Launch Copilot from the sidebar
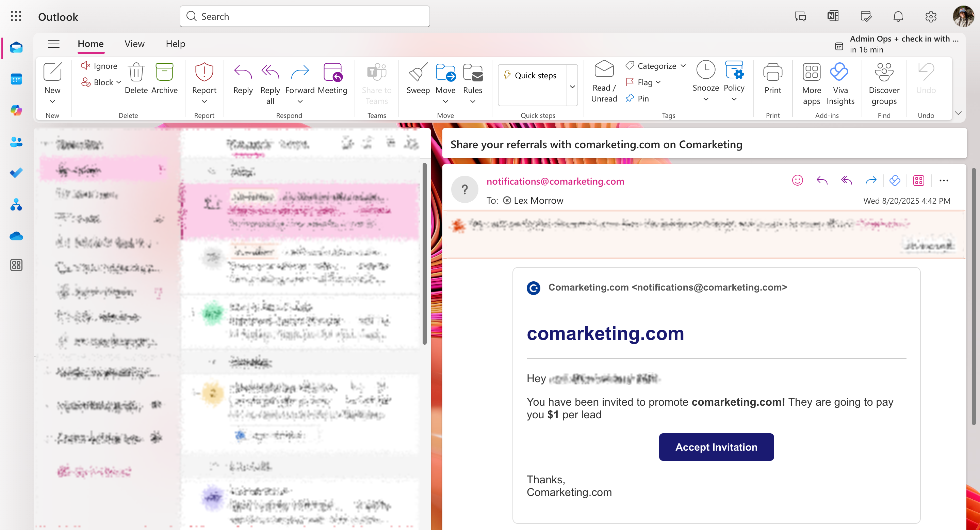 point(16,110)
